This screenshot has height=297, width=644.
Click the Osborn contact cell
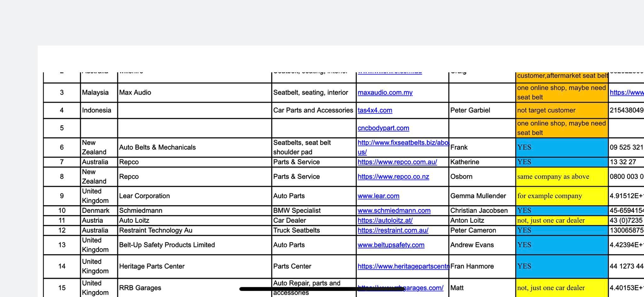click(x=482, y=177)
